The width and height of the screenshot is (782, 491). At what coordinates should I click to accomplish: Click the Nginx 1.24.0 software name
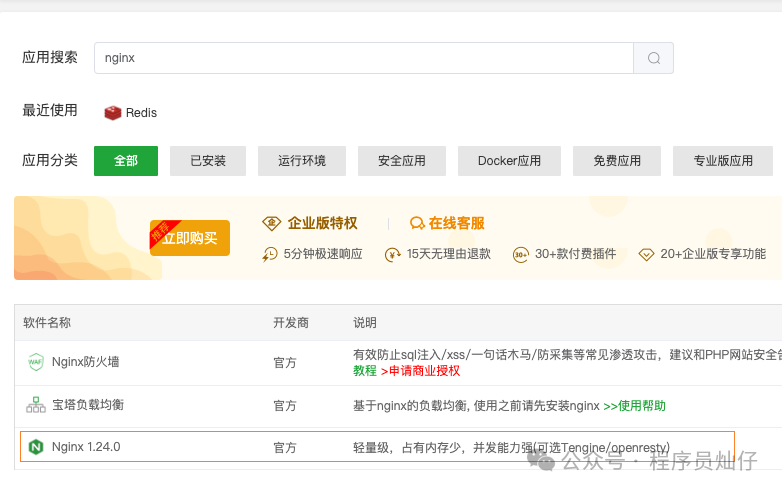pos(86,447)
